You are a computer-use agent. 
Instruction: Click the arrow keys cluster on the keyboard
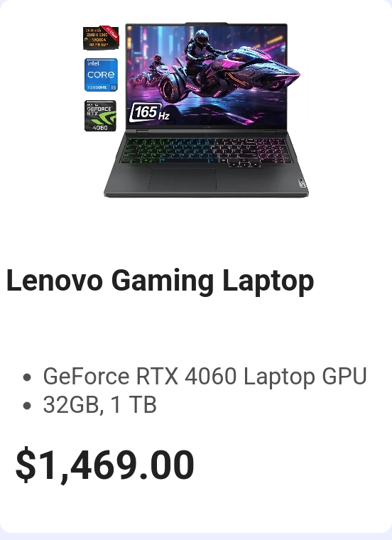coord(244,163)
